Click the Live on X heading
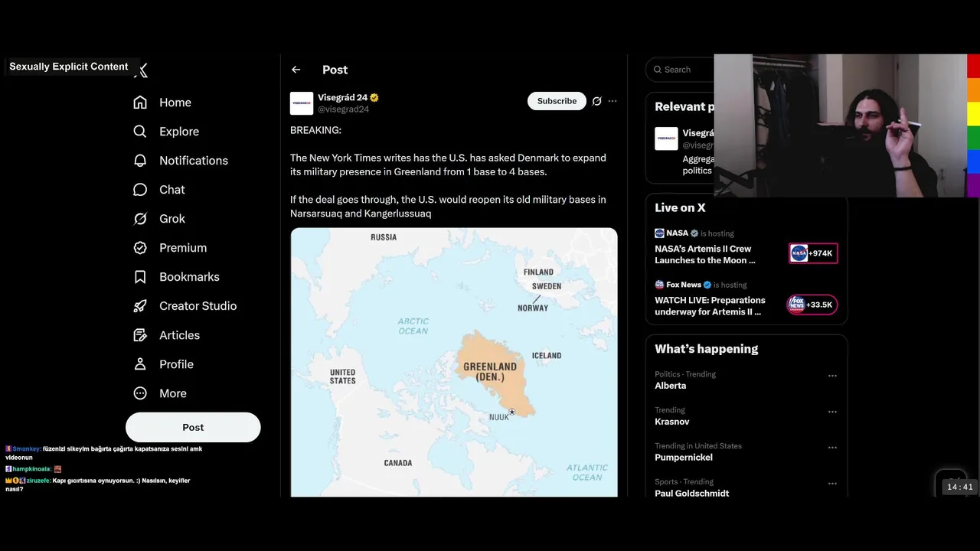The width and height of the screenshot is (980, 551). tap(680, 207)
